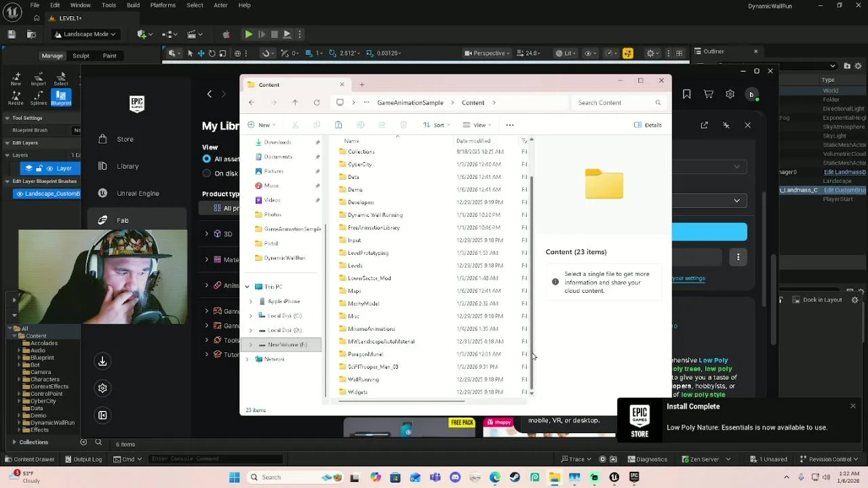The width and height of the screenshot is (868, 488).
Task: Collapse the Epic launcher sidebar icon
Action: tap(102, 415)
